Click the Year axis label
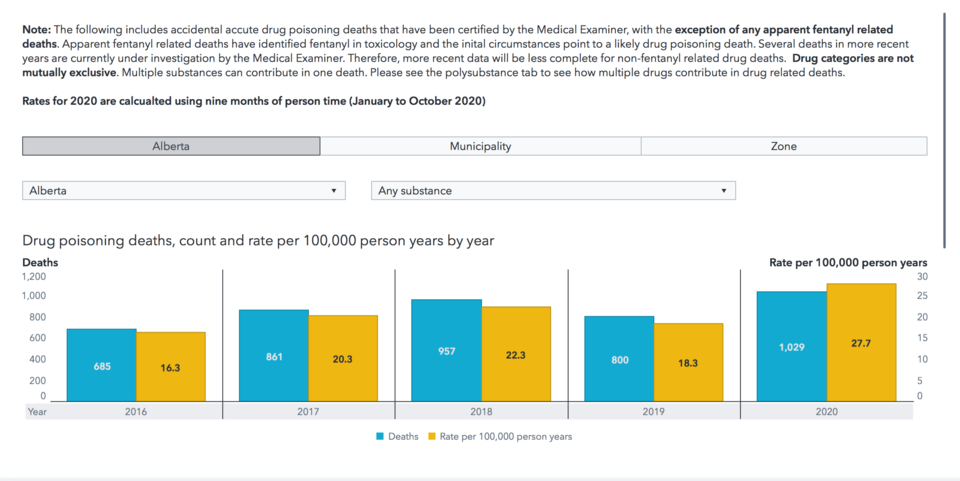This screenshot has height=481, width=960. [37, 412]
